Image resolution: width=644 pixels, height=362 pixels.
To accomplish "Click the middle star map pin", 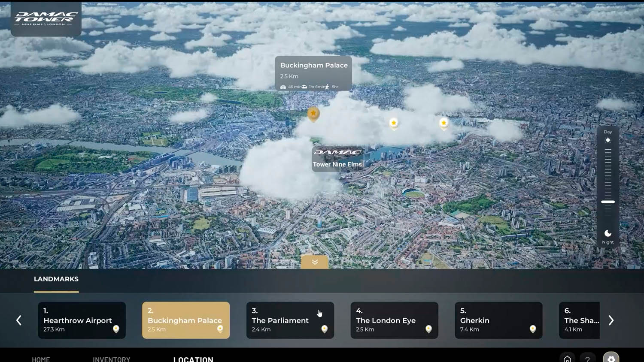I will point(394,123).
